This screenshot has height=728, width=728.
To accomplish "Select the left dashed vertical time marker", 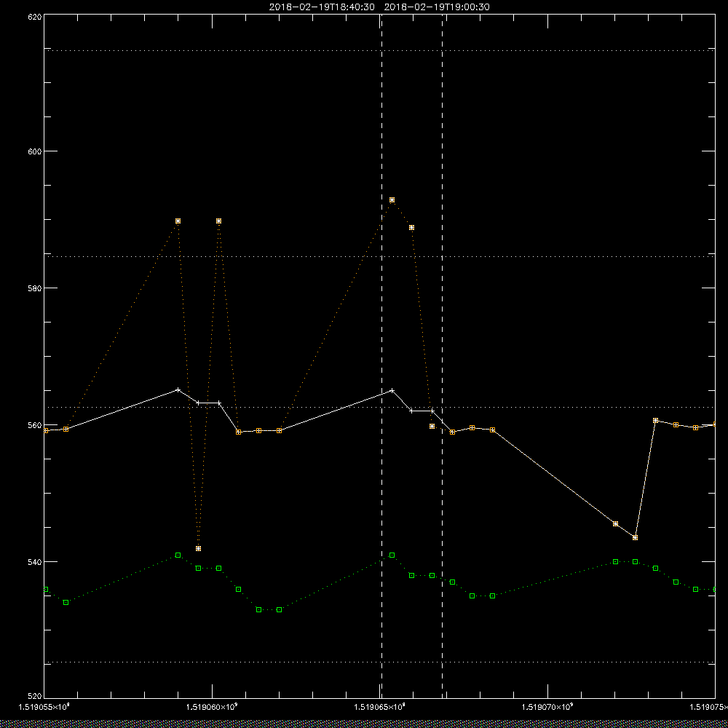I will click(381, 355).
